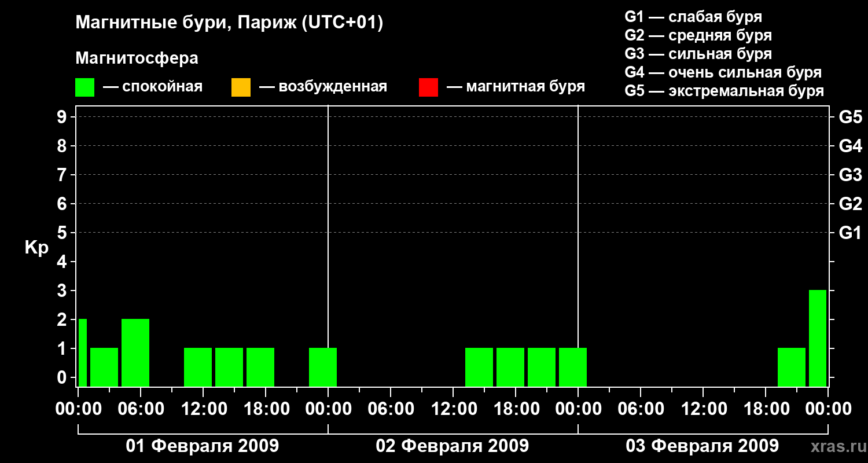Click the title 'Магнитные бури, Париж (UTC+01)'
The height and width of the screenshot is (463, 868).
229,24
